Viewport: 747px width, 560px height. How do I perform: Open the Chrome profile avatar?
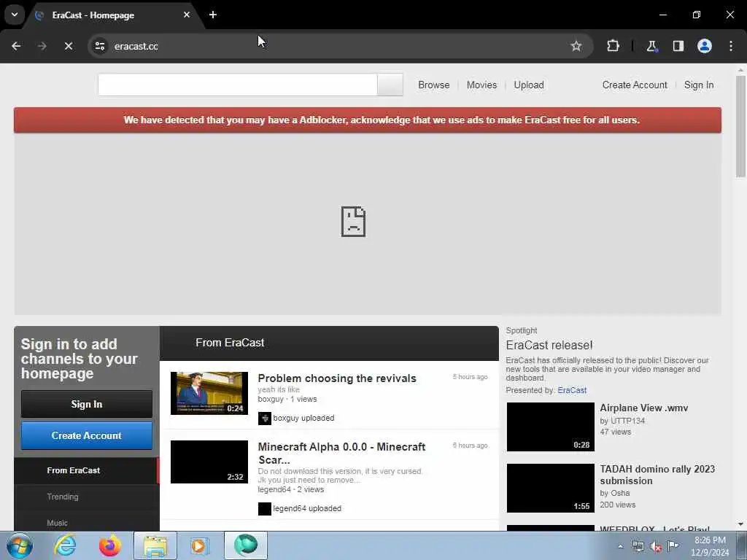tap(705, 46)
